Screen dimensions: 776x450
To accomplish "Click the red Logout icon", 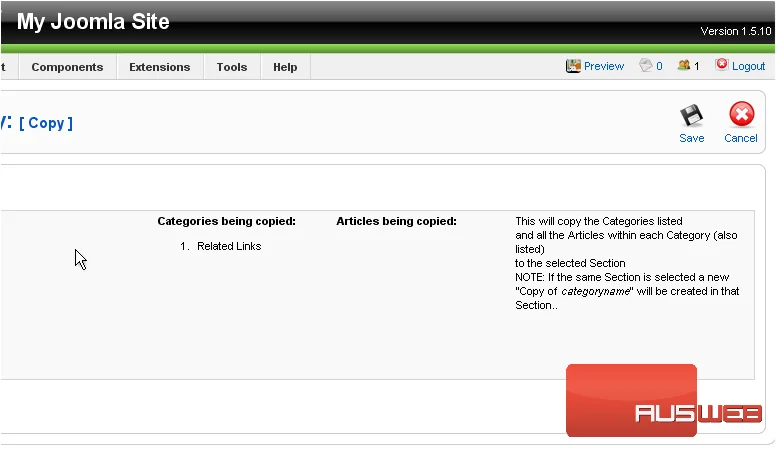I will point(722,64).
